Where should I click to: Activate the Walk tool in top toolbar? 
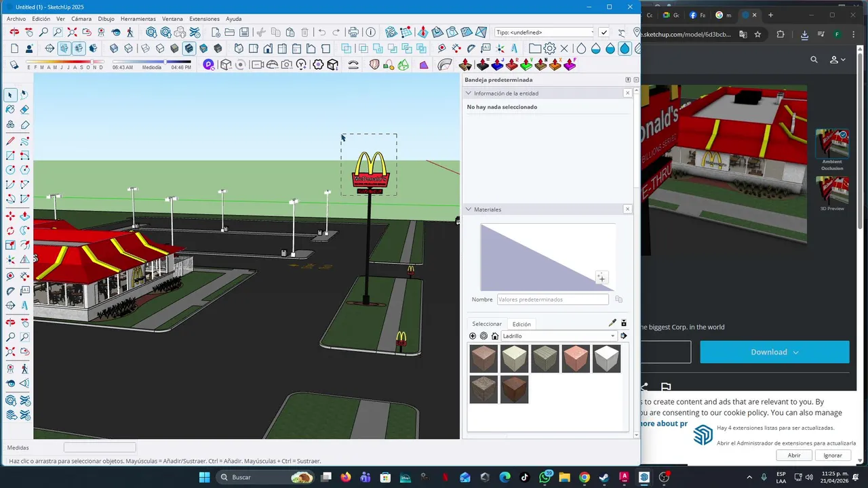[130, 32]
